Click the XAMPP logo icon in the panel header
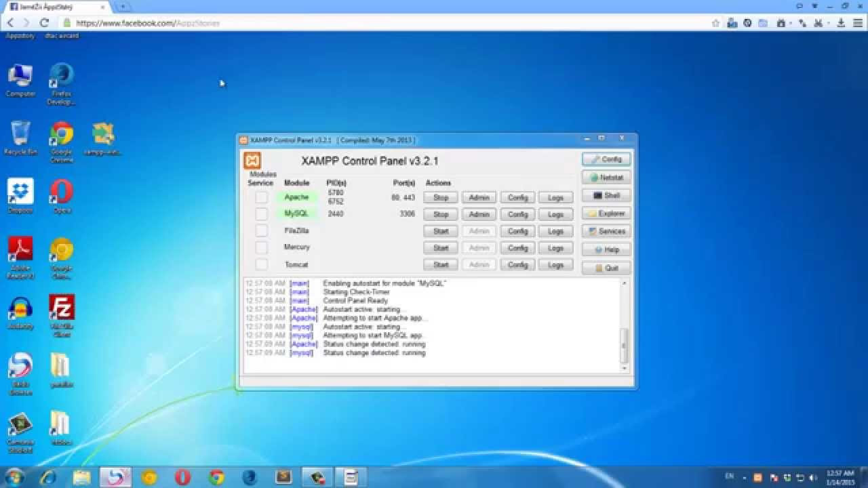The width and height of the screenshot is (868, 488). coord(252,161)
